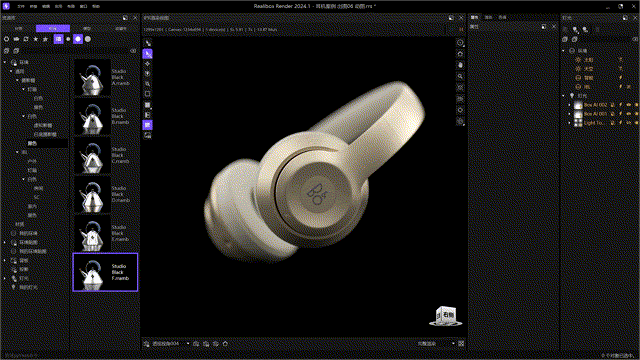Open the Studio Black A.mamb environment thumbnail
The width and height of the screenshot is (640, 360).
coord(92,77)
